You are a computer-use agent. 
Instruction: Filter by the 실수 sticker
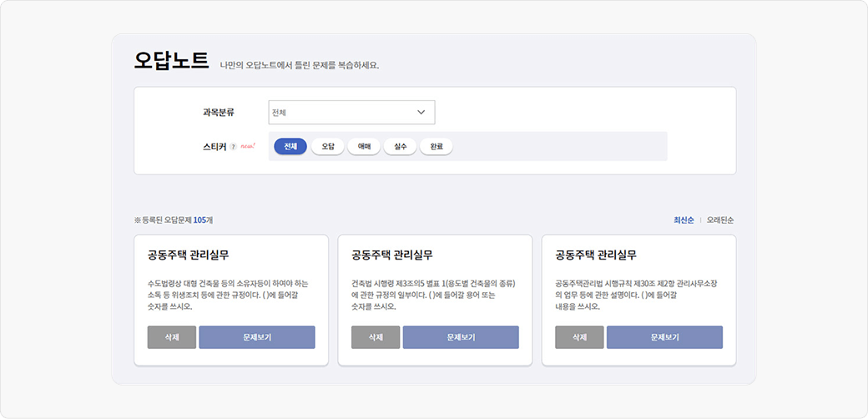click(400, 147)
